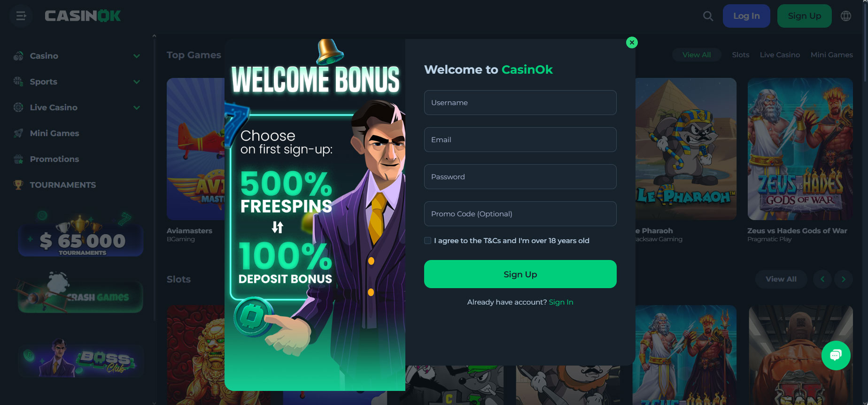Open the Zeus vs Hades game thumbnail

click(x=800, y=149)
